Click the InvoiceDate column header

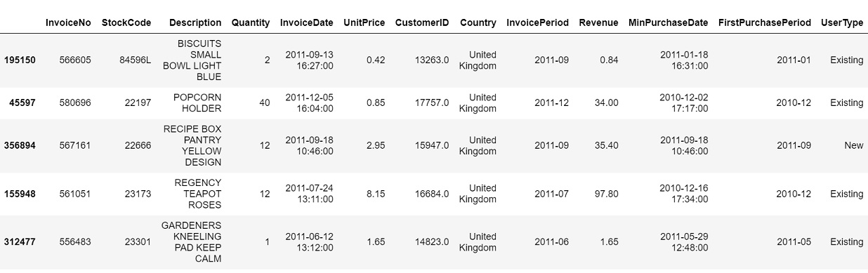click(x=307, y=22)
